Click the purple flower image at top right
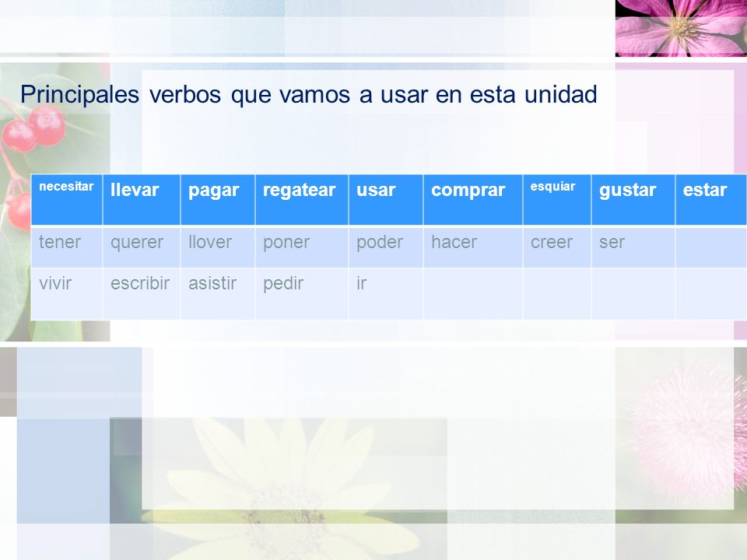Viewport: 747px width, 560px height. pyautogui.click(x=682, y=28)
